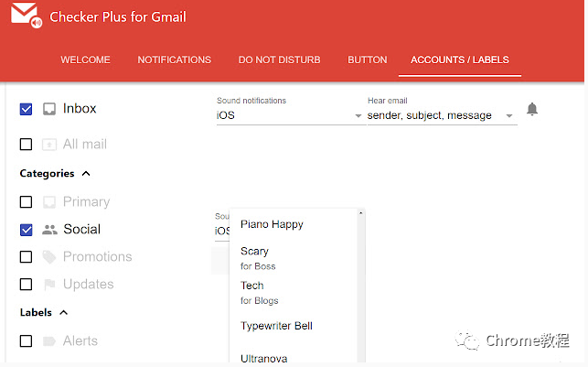Screen dimensions: 588x367
Task: Click the Alerts label icon
Action: coord(49,341)
